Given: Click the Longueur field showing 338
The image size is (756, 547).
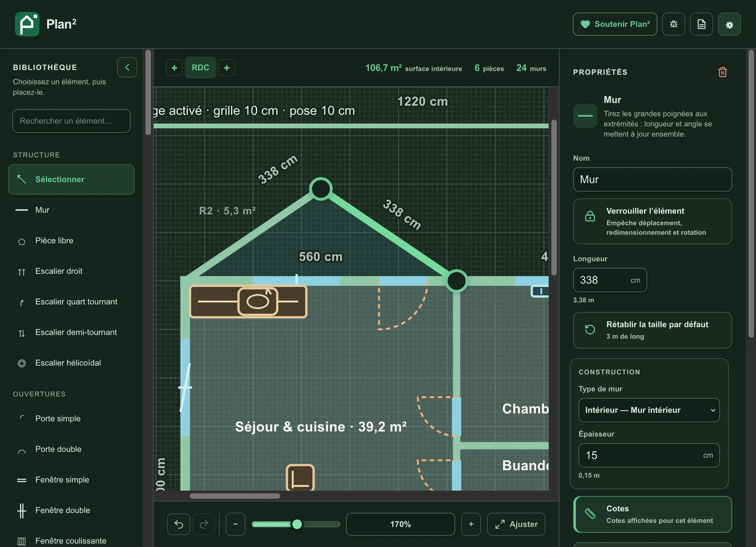Looking at the screenshot, I should pyautogui.click(x=610, y=280).
